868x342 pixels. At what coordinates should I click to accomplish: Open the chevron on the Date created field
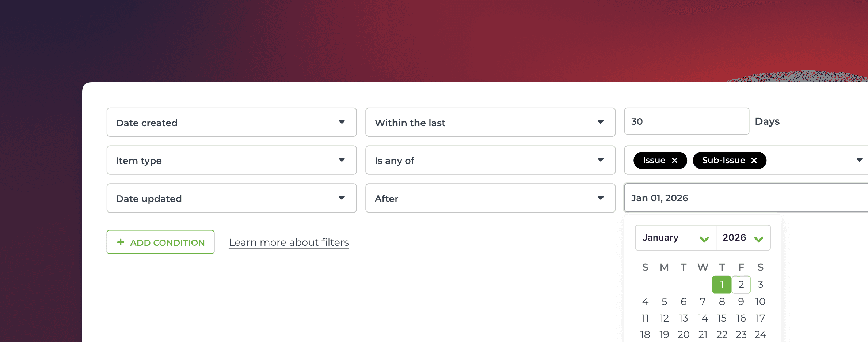pos(342,122)
